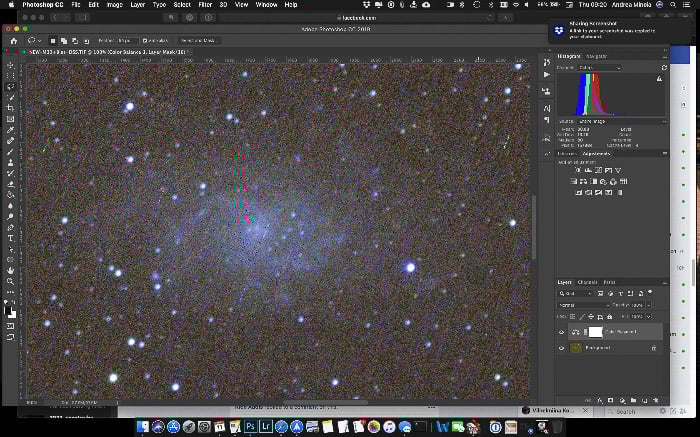Open the Spotlight search in menu bar

(673, 4)
